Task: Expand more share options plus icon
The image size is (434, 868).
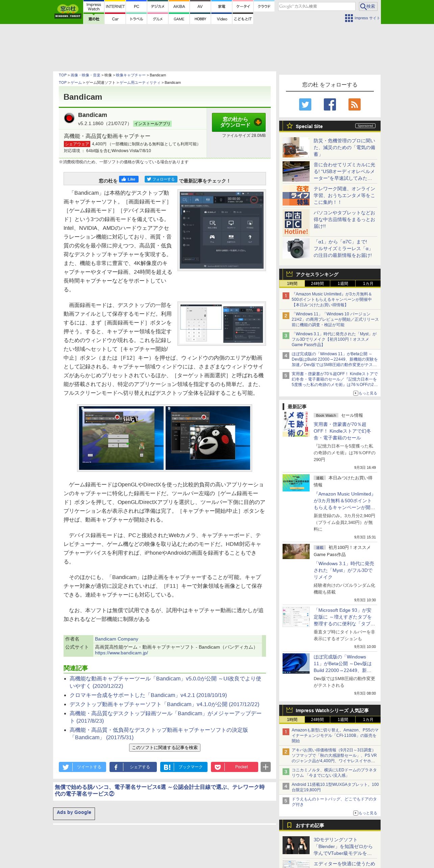Action: (x=266, y=767)
